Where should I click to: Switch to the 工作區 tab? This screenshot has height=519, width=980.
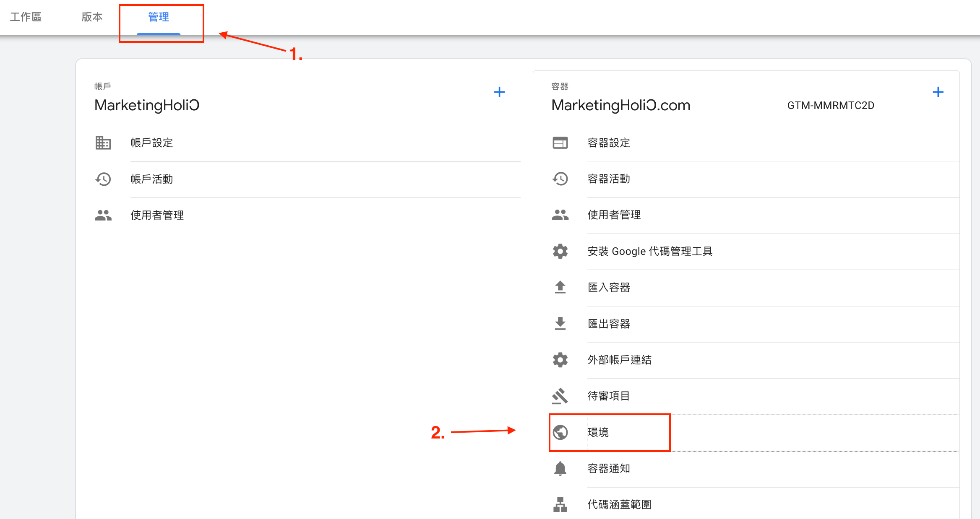coord(26,17)
